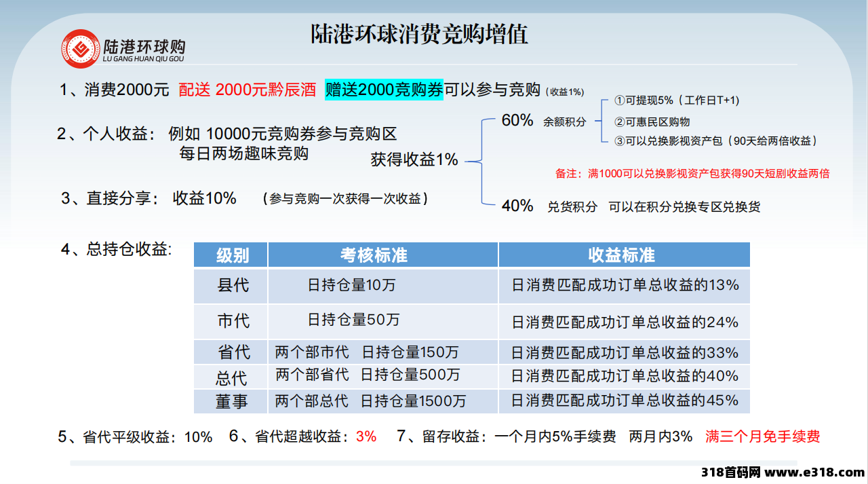Viewport: 868px width, 484px height.
Task: Click the text 两月内3%
Action: point(660,436)
